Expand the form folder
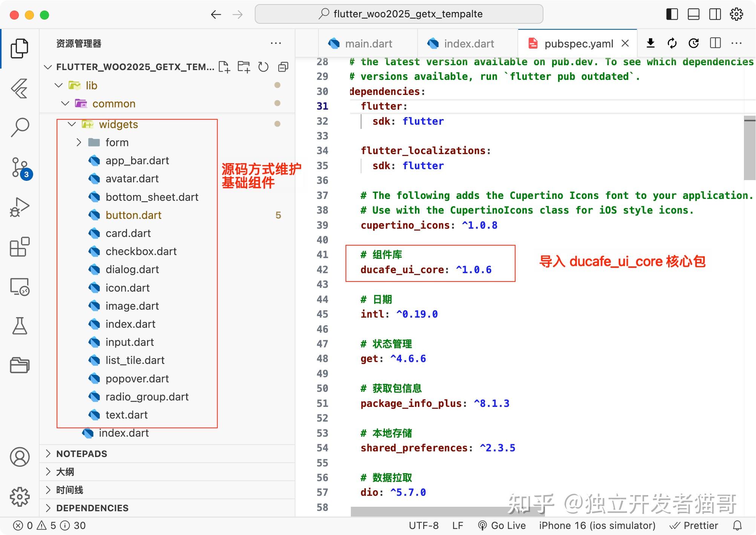The width and height of the screenshot is (756, 535). click(x=78, y=142)
